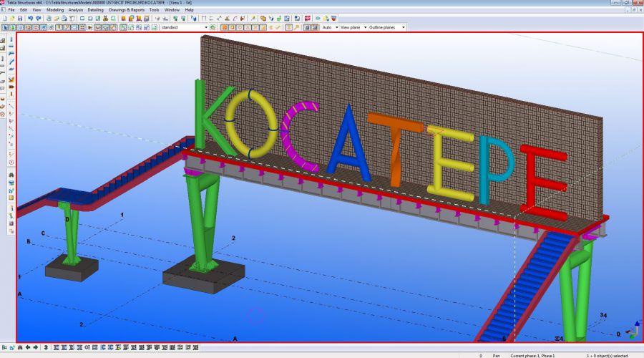644x358 pixels.
Task: Open the Analysis menu
Action: pyautogui.click(x=76, y=10)
